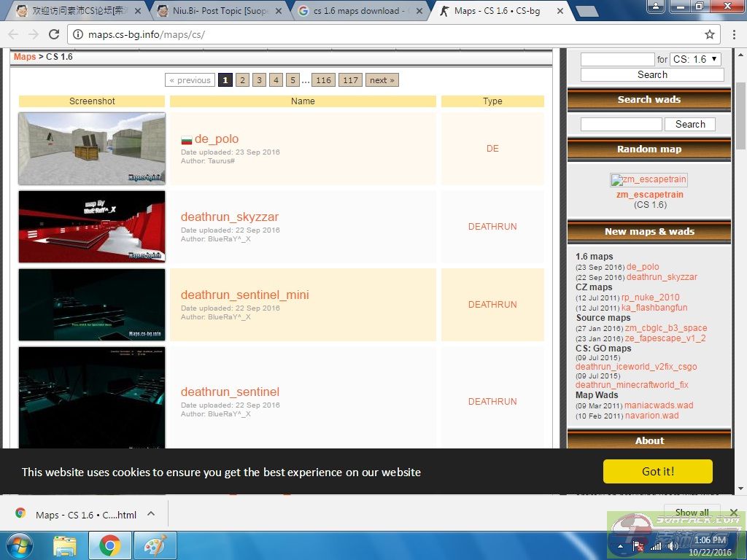Click the Search wads text input field
The image size is (747, 560).
[621, 125]
